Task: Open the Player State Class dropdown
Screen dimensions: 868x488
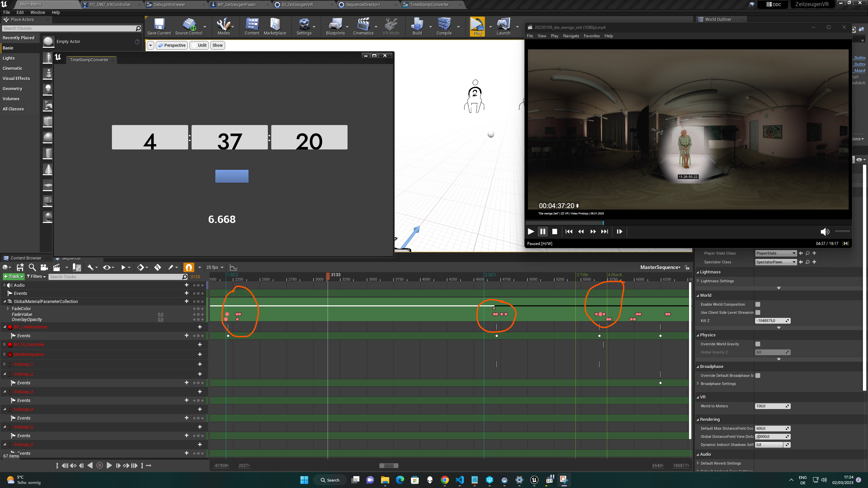Action: coord(775,253)
